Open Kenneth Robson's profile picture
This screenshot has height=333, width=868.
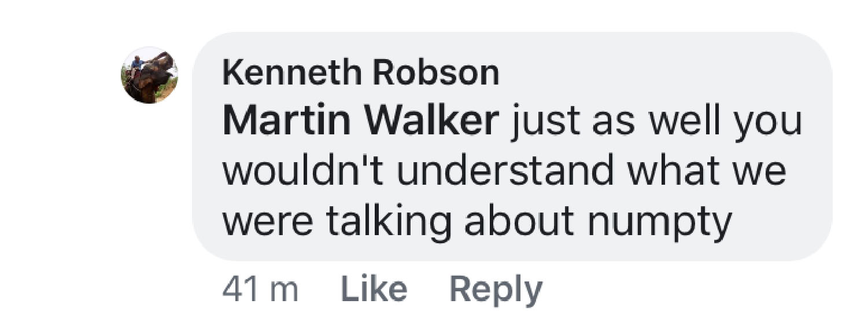(149, 75)
